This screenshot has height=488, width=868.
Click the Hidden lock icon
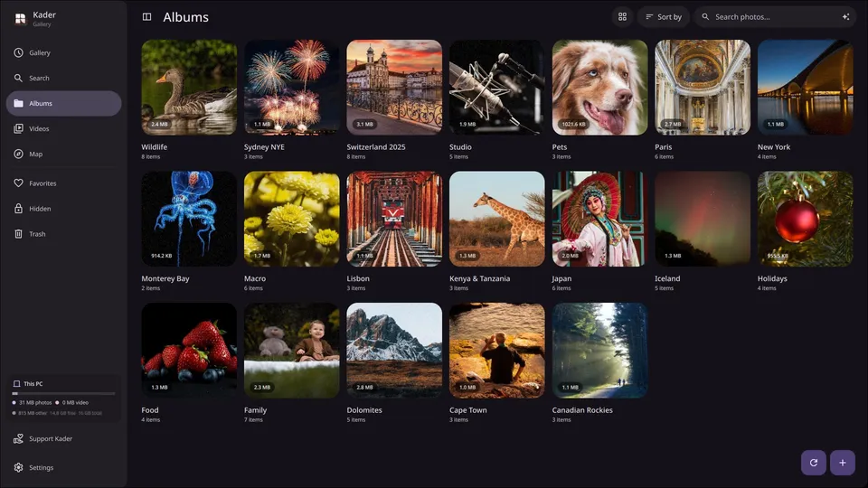[18, 209]
